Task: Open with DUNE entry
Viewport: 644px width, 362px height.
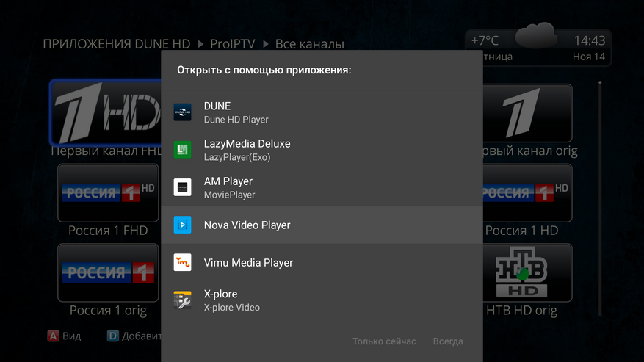Action: tap(322, 112)
